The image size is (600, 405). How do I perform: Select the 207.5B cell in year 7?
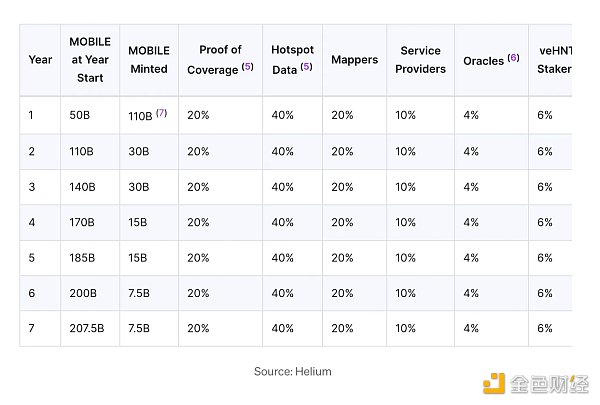[x=86, y=328]
